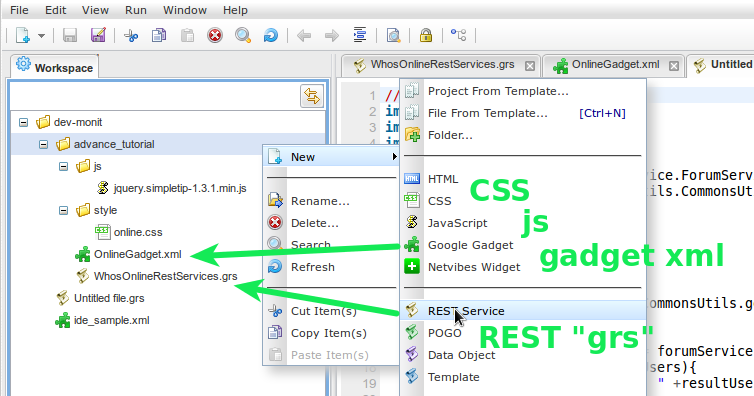Open the Window menu
The image size is (754, 396).
tap(185, 10)
